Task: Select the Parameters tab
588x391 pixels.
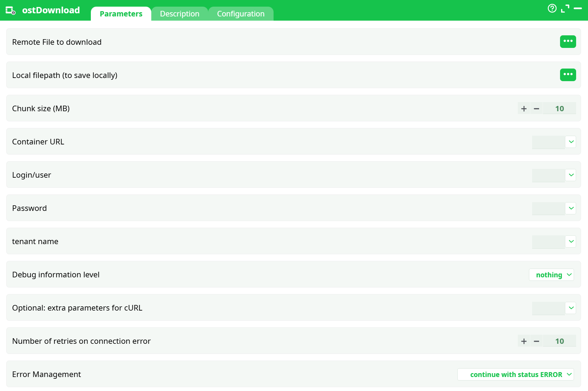Action: (x=121, y=13)
